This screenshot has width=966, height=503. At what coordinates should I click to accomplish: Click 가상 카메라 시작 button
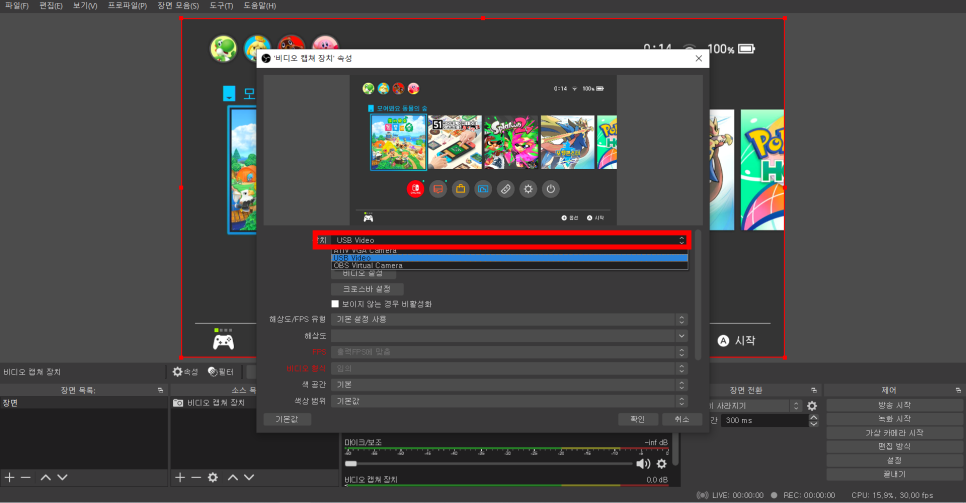[894, 433]
